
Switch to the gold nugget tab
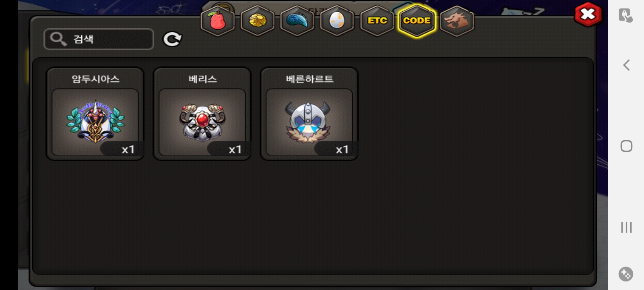257,21
